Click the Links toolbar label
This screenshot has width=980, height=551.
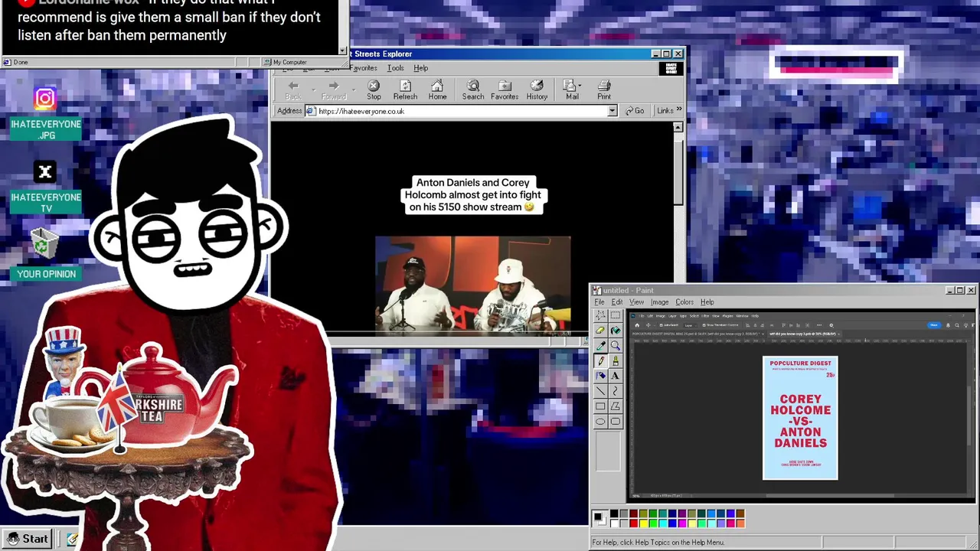(665, 111)
